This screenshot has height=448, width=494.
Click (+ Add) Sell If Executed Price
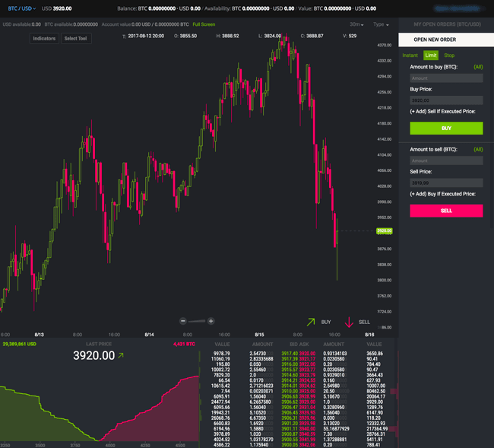(x=442, y=111)
